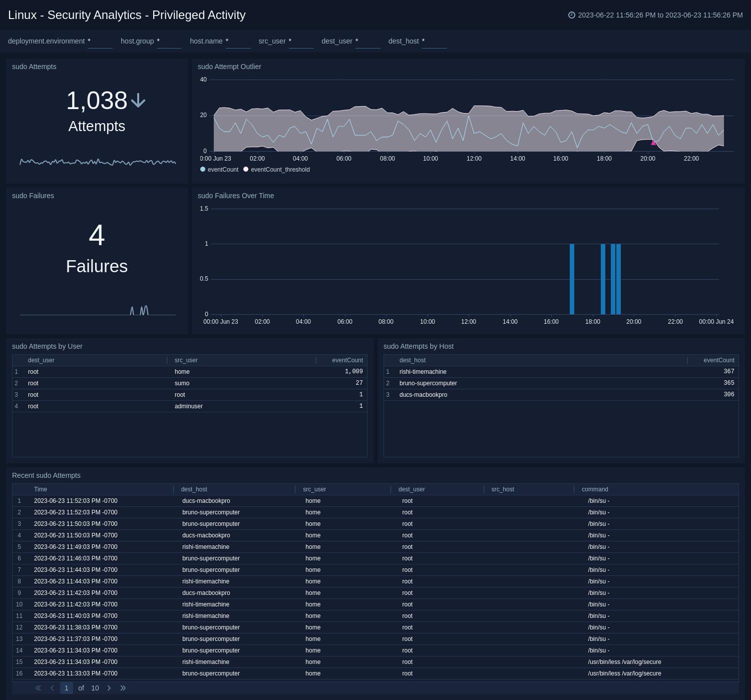Click the dashboard title text
This screenshot has height=700, width=751.
(x=127, y=15)
